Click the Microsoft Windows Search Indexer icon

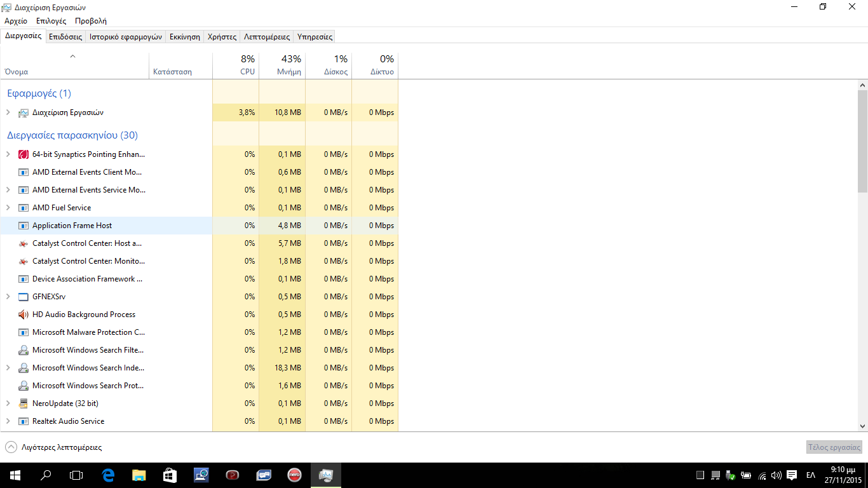[x=24, y=368]
